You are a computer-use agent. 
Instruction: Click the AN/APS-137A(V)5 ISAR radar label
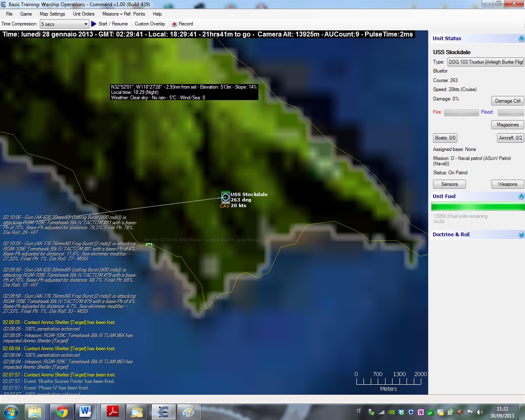[202, 240]
